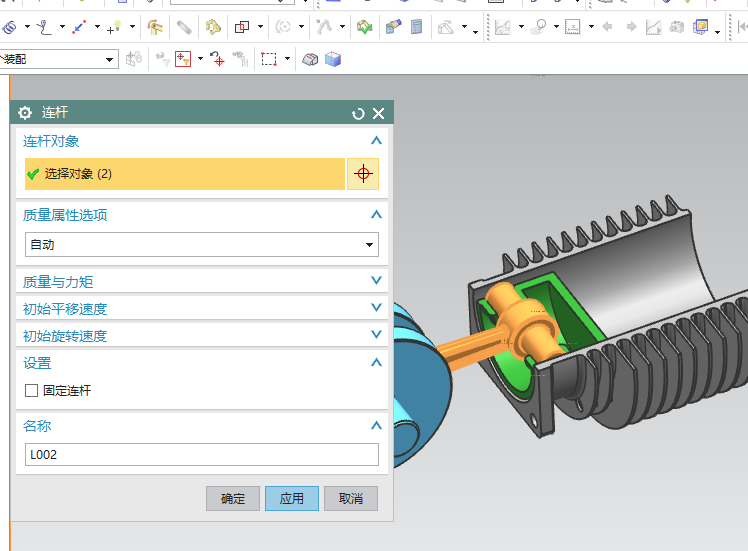Screen dimensions: 748x551
Task: Click the greyed graph chart icon
Action: pos(503,27)
